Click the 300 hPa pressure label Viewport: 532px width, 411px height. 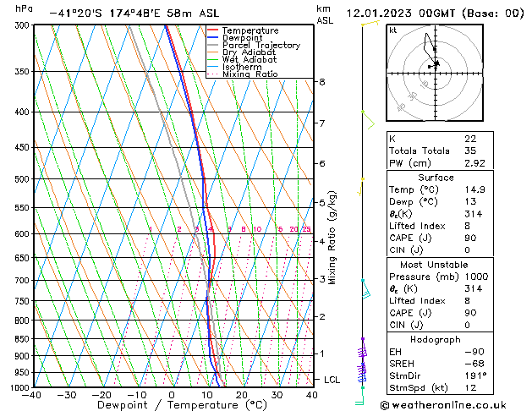24,25
